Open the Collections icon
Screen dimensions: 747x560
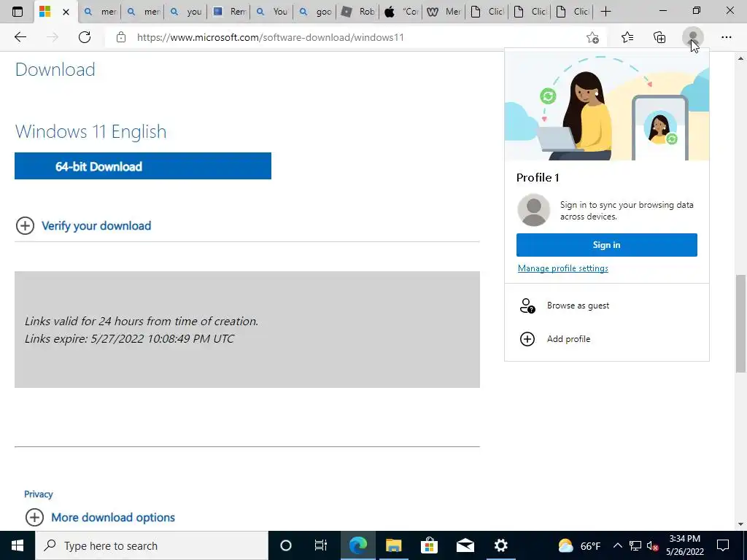point(659,37)
